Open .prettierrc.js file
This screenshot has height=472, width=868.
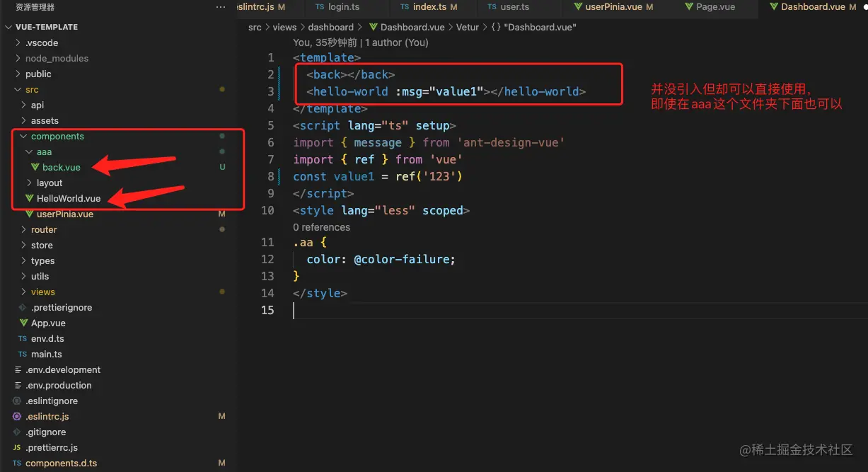[x=52, y=447]
